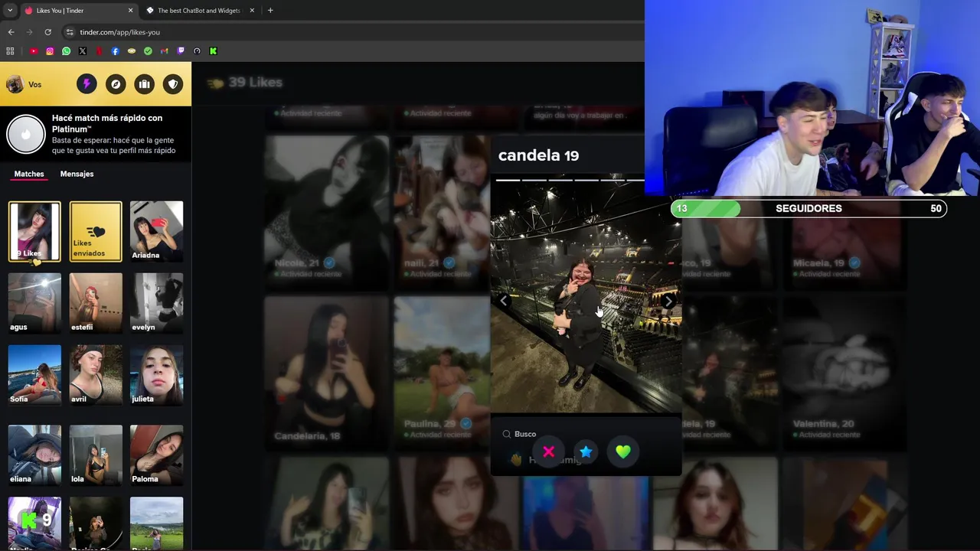The width and height of the screenshot is (980, 551).
Task: Close The best ChatBot and Widgets tab
Action: click(252, 11)
